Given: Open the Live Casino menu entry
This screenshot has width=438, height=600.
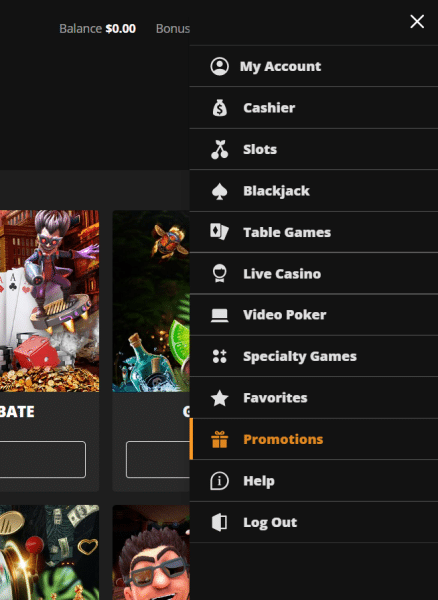Looking at the screenshot, I should coord(314,274).
